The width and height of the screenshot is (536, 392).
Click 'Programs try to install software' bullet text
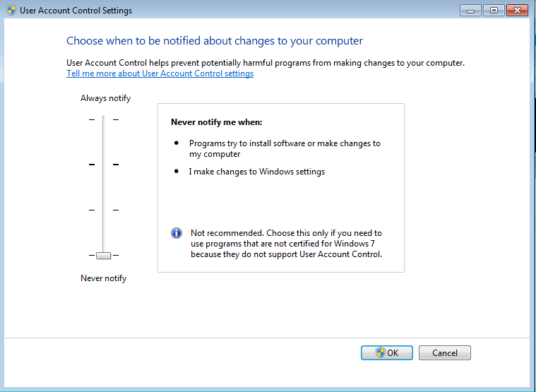tap(285, 148)
